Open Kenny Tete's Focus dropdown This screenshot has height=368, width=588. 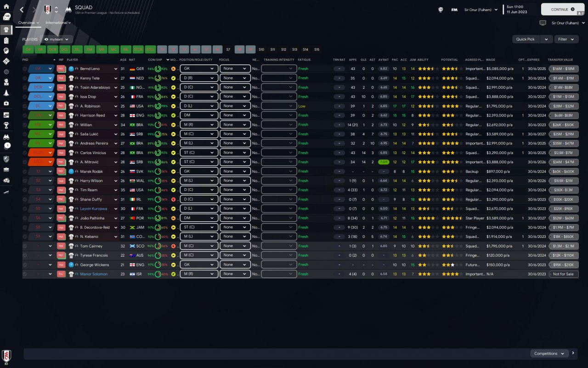pos(235,78)
